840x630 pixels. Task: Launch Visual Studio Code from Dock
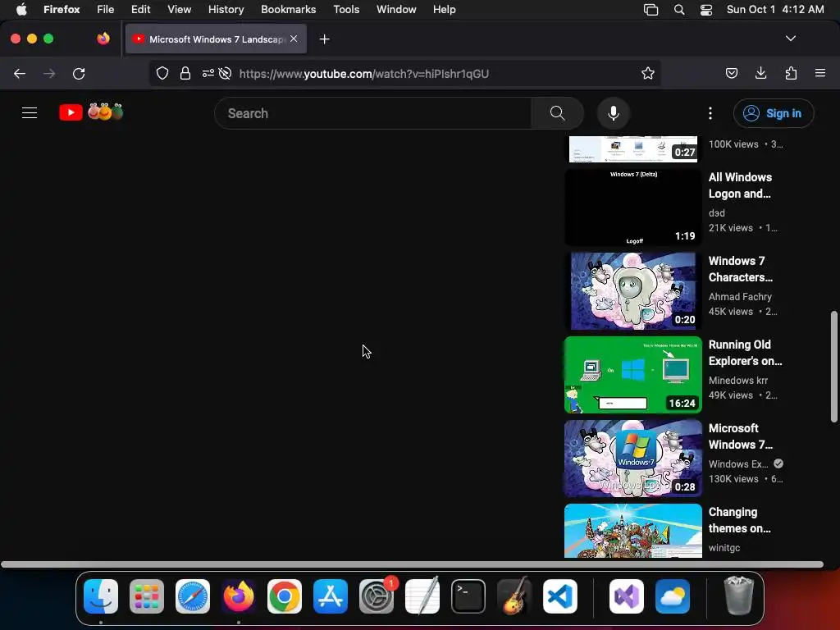559,596
